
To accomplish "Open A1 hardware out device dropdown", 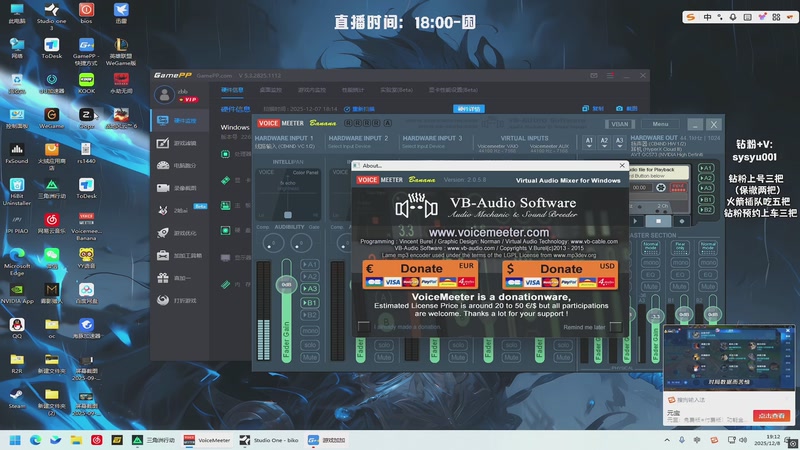I will (x=589, y=142).
